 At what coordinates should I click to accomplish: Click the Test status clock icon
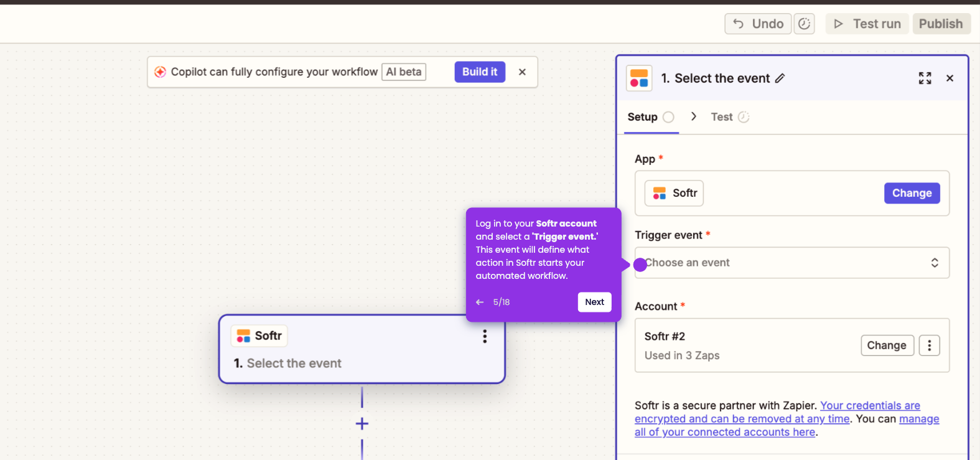coord(744,117)
